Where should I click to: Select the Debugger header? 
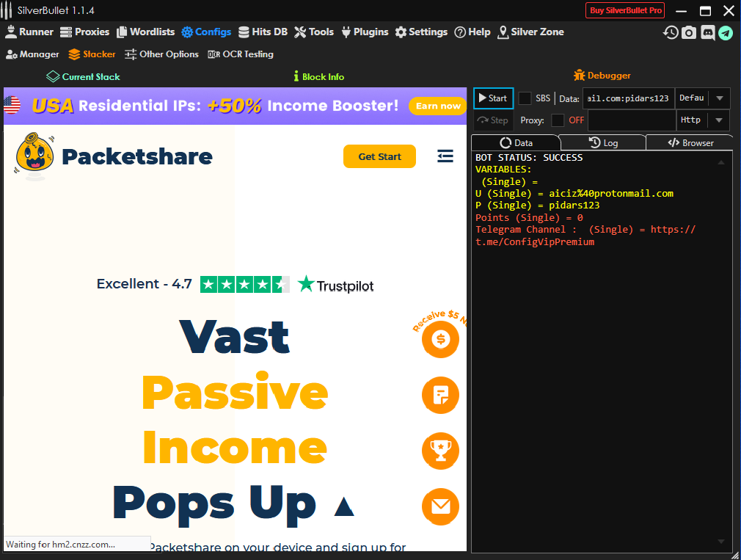point(602,76)
